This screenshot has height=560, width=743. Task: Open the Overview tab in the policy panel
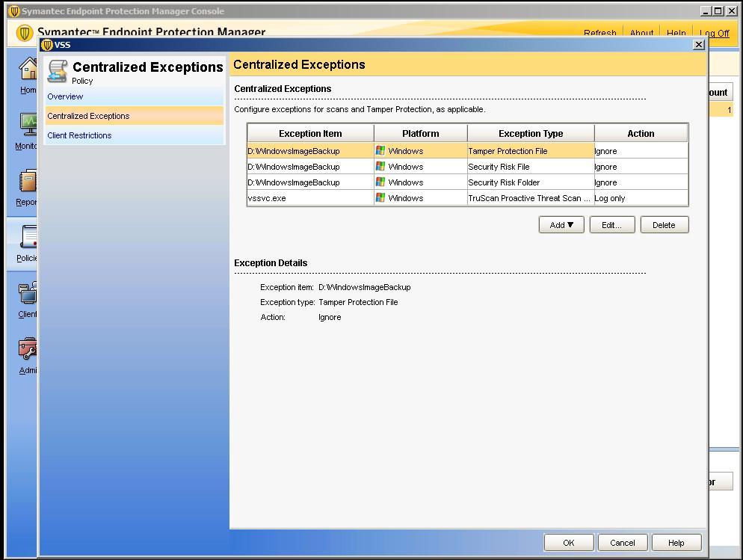[x=65, y=96]
